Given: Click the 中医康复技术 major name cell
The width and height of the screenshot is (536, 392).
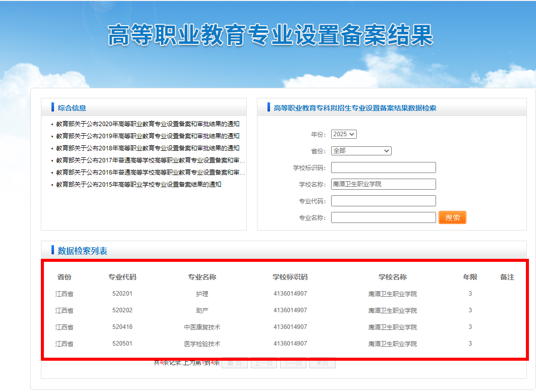Looking at the screenshot, I should (x=202, y=327).
